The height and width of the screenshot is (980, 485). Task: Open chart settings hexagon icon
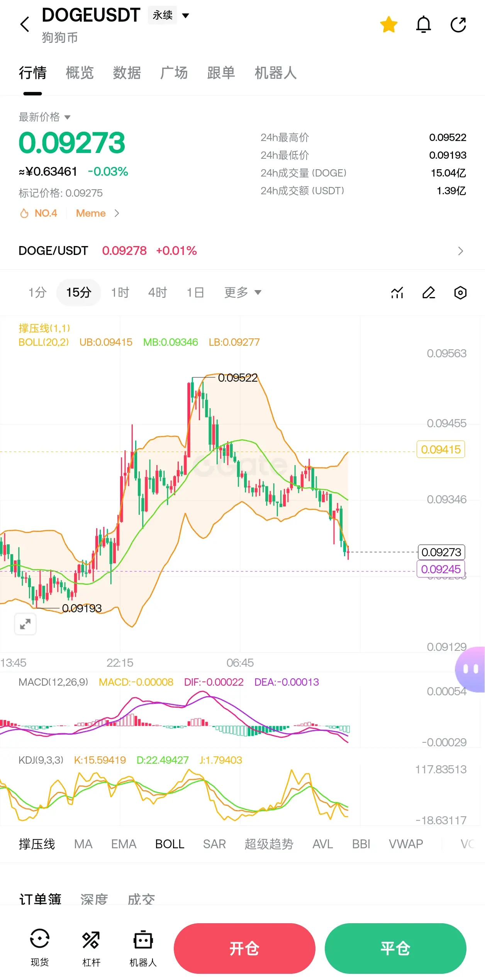click(x=460, y=293)
